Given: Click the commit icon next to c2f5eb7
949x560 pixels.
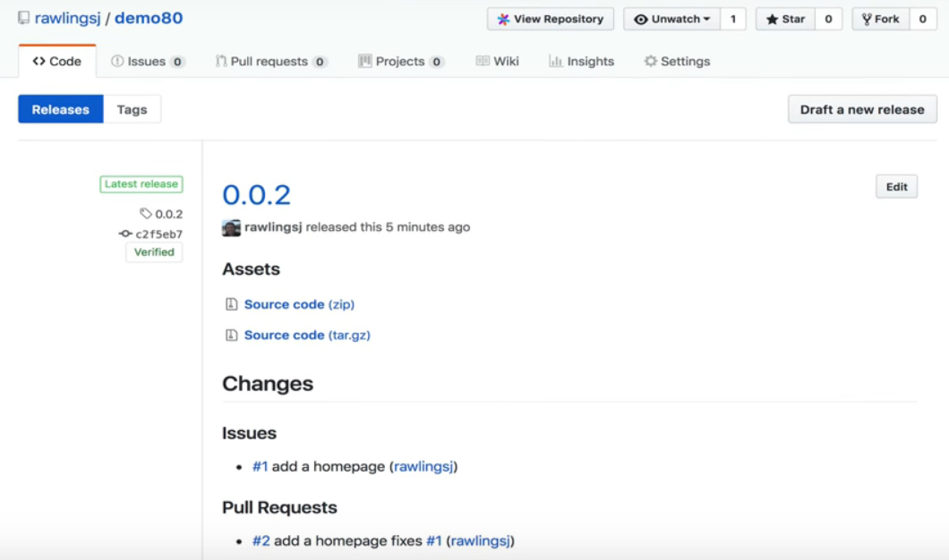Looking at the screenshot, I should point(125,233).
